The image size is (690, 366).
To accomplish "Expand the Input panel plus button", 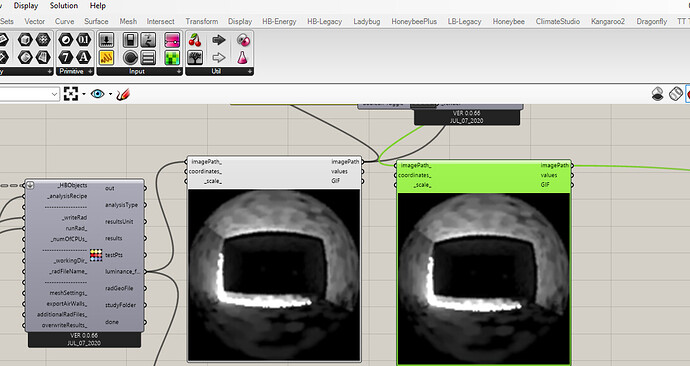I will click(179, 71).
